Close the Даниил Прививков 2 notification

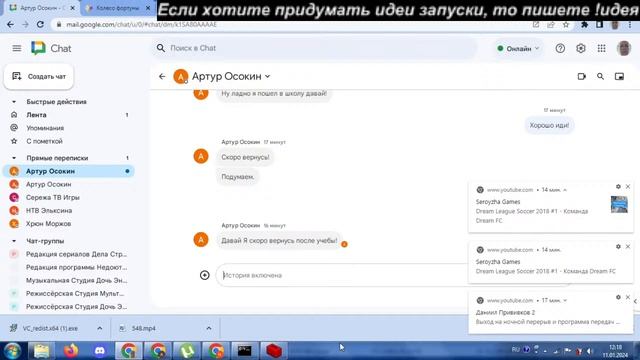(x=628, y=297)
